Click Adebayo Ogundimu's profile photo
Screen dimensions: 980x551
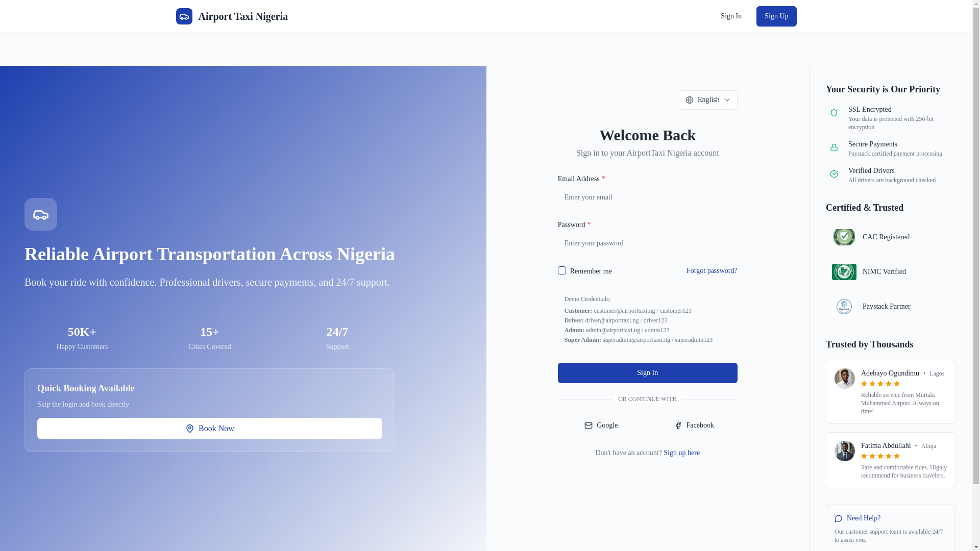(845, 379)
